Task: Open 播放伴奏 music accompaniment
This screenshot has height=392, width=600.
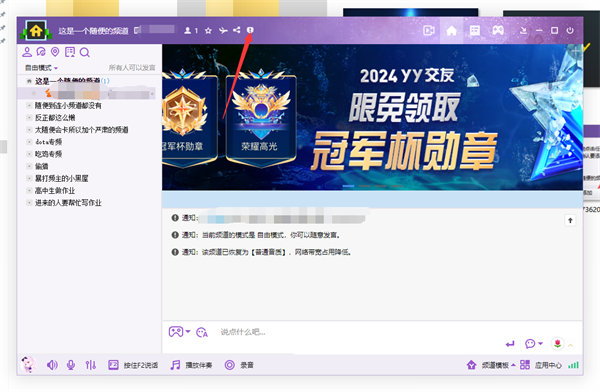Action: point(191,365)
